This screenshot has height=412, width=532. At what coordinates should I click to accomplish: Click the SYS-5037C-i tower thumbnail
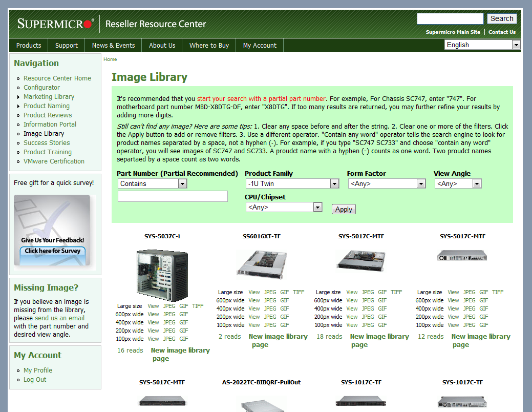(162, 275)
